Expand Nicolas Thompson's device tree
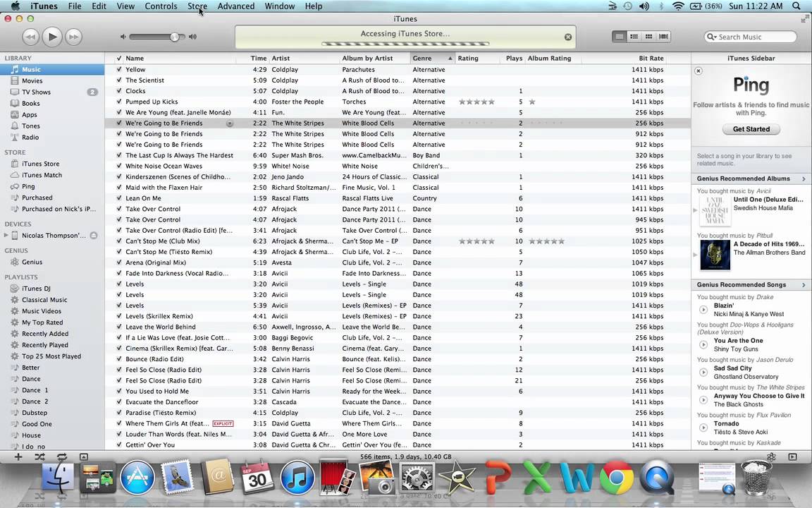812x508 pixels. tap(6, 236)
